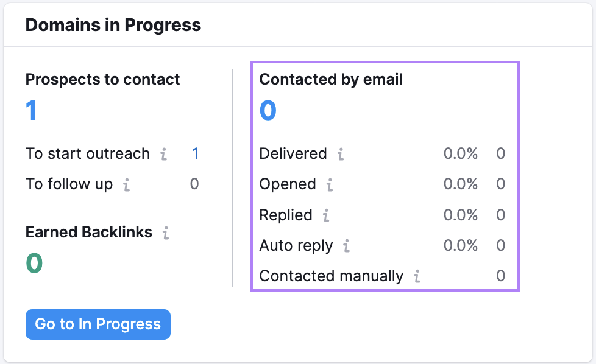Click the Earned Backlinks info icon
The width and height of the screenshot is (596, 364).
click(165, 233)
